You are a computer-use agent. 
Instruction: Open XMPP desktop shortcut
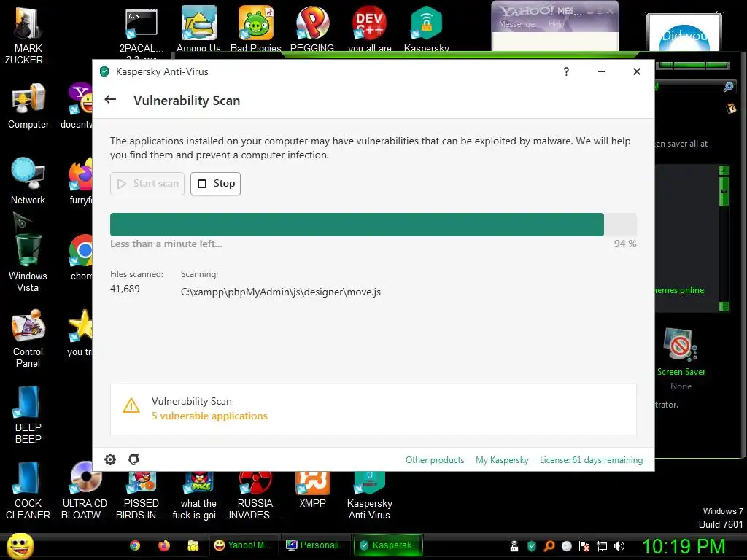pyautogui.click(x=312, y=489)
